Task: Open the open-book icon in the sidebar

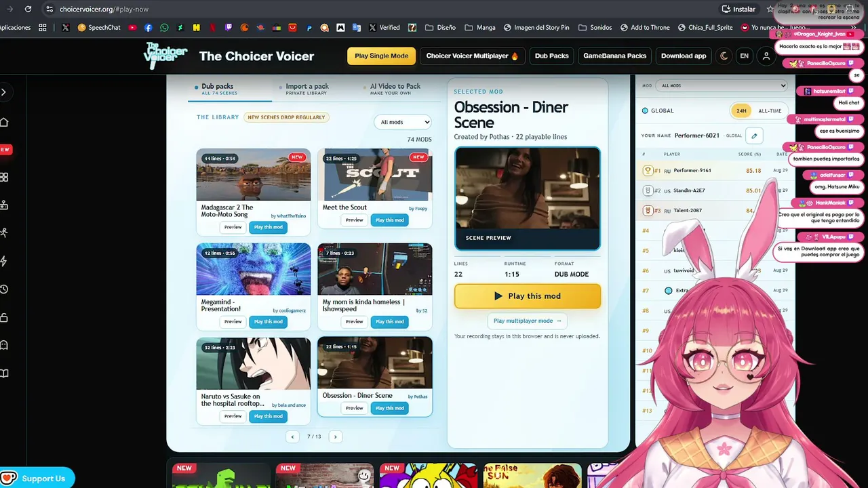Action: point(4,373)
